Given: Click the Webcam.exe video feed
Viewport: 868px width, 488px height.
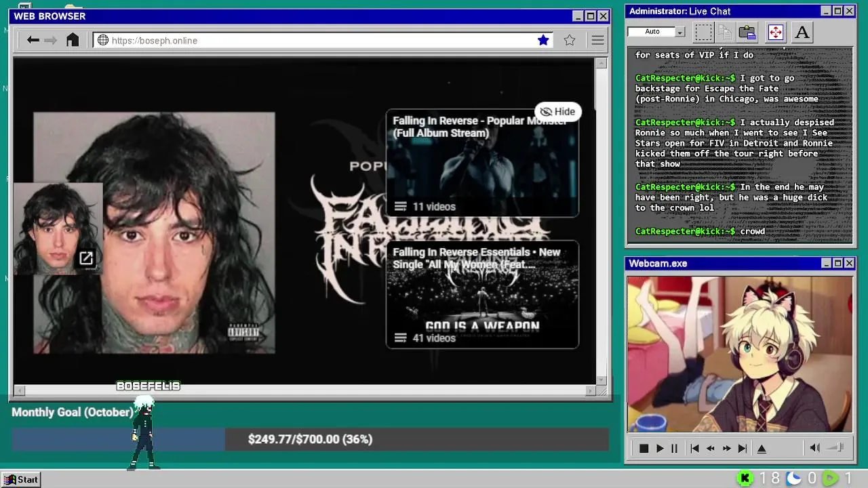Looking at the screenshot, I should tap(739, 354).
